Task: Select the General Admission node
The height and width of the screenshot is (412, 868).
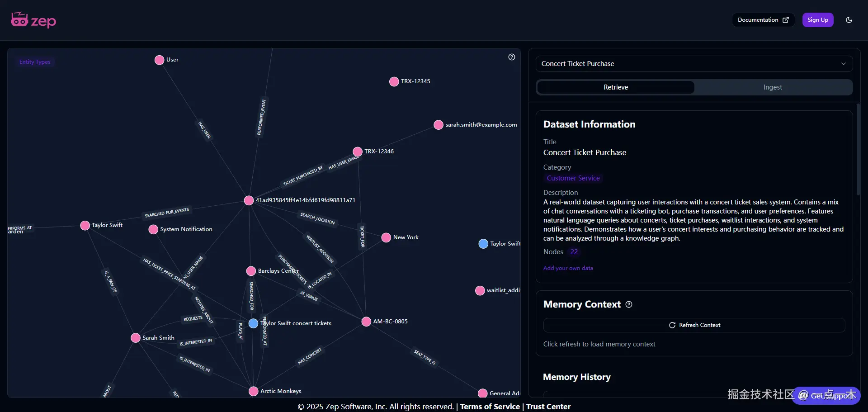Action: (x=483, y=393)
